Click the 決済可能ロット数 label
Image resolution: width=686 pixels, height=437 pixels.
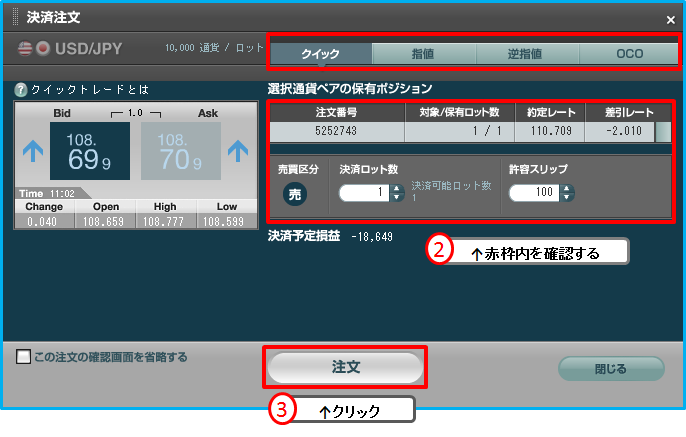click(452, 186)
